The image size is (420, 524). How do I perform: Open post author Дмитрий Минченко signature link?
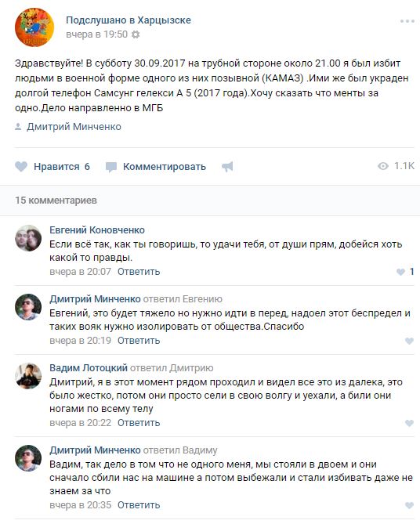(x=74, y=127)
